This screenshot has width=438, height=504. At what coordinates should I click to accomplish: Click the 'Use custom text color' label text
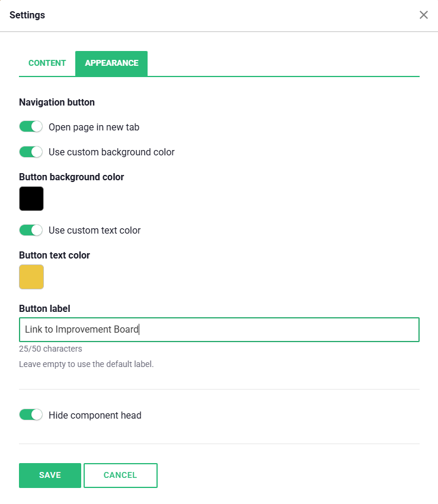click(x=94, y=231)
